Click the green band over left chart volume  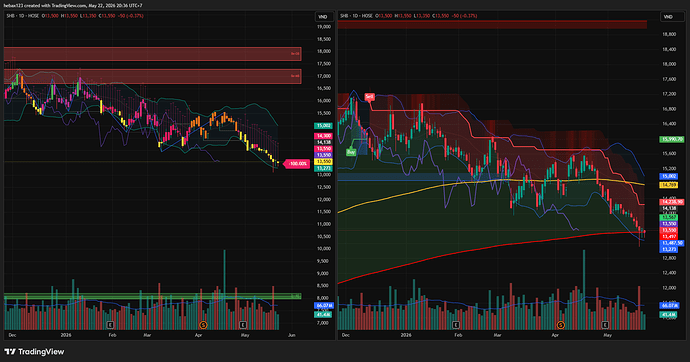click(x=153, y=296)
